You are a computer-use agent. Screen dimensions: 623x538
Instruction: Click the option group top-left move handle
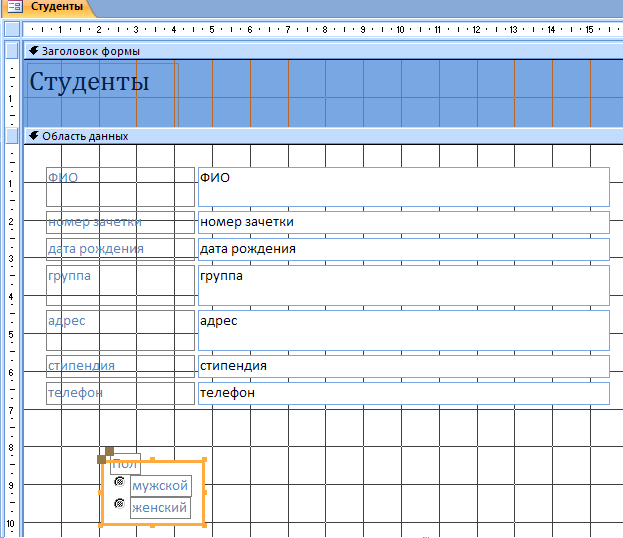[101, 459]
